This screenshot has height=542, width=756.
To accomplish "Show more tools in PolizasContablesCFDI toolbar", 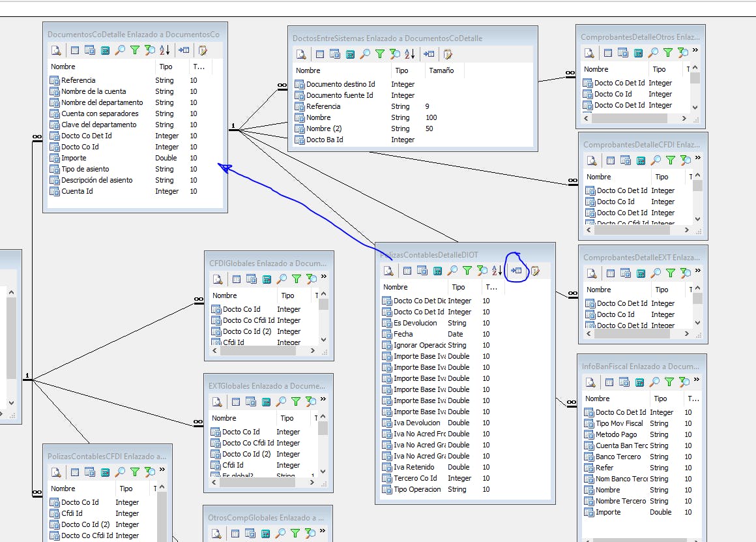I will [162, 470].
